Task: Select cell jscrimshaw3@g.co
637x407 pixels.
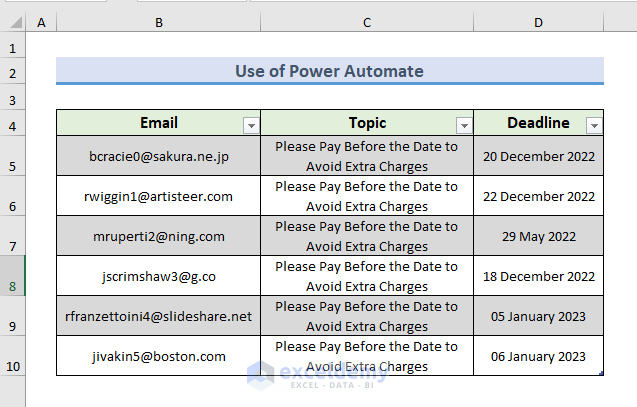Action: [x=158, y=276]
